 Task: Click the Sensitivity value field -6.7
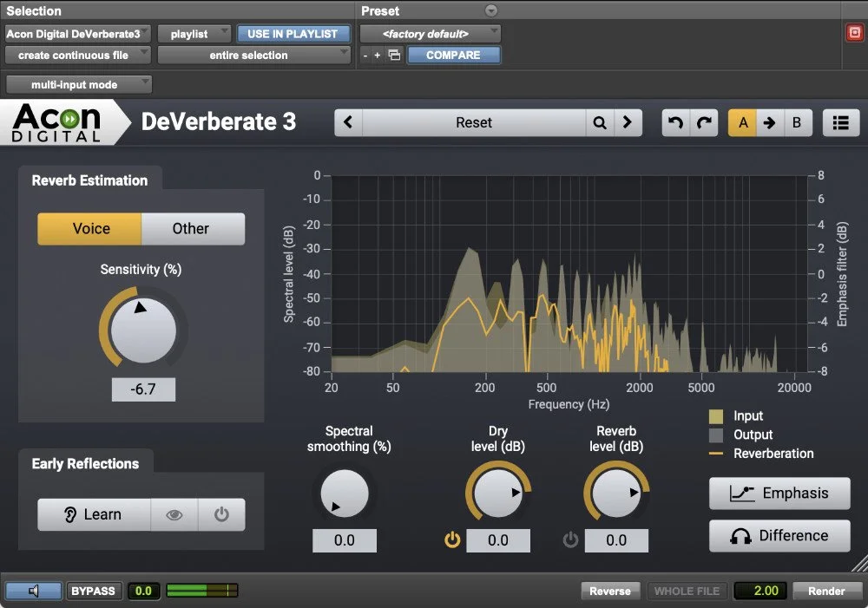point(143,389)
